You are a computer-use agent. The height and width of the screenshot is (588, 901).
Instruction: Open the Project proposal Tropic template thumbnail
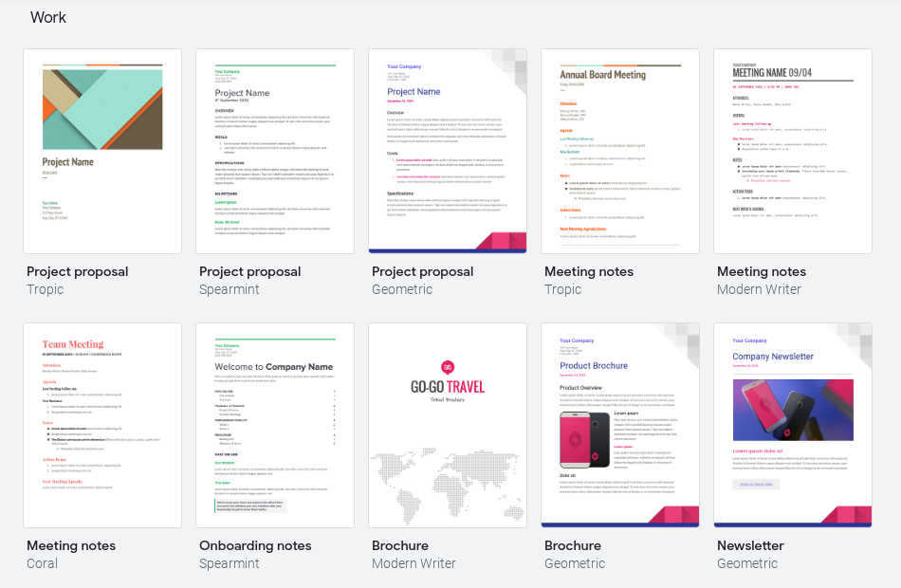(102, 152)
